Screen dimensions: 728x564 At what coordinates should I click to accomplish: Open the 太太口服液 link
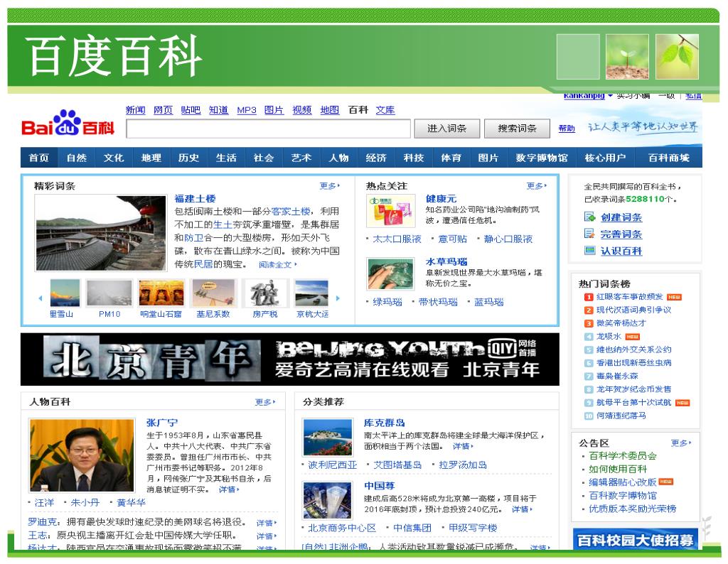397,239
